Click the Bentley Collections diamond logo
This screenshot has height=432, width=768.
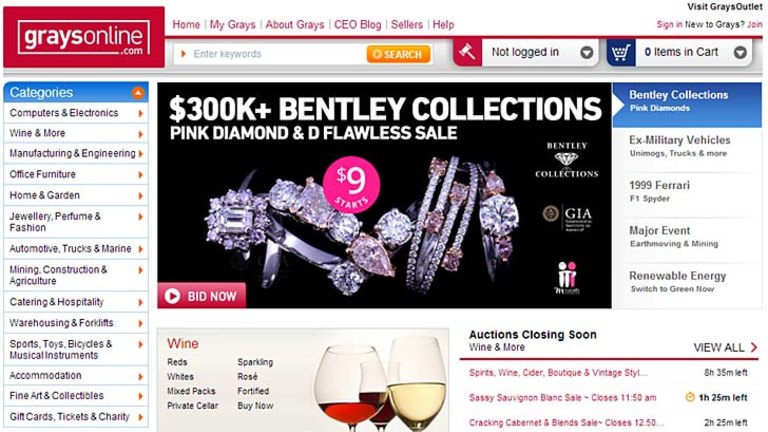tap(566, 160)
